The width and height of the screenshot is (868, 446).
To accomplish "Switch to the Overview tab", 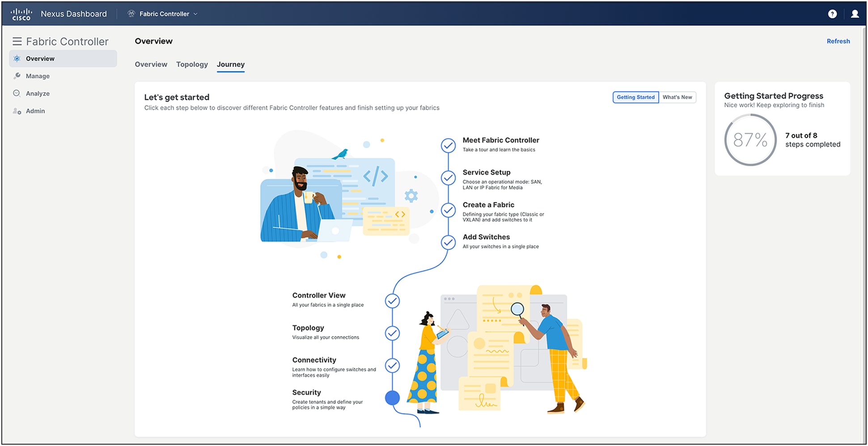I will [151, 64].
